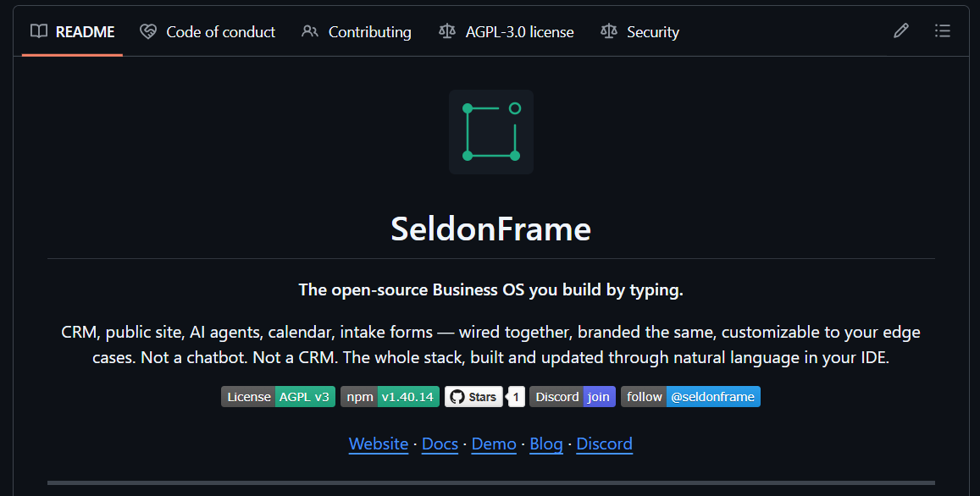The height and width of the screenshot is (496, 980).
Task: Click the GitHub octocat icon in Stars badge
Action: 457,397
